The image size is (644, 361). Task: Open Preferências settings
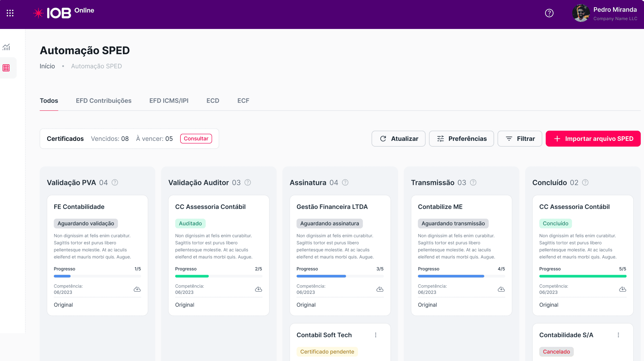(x=461, y=139)
